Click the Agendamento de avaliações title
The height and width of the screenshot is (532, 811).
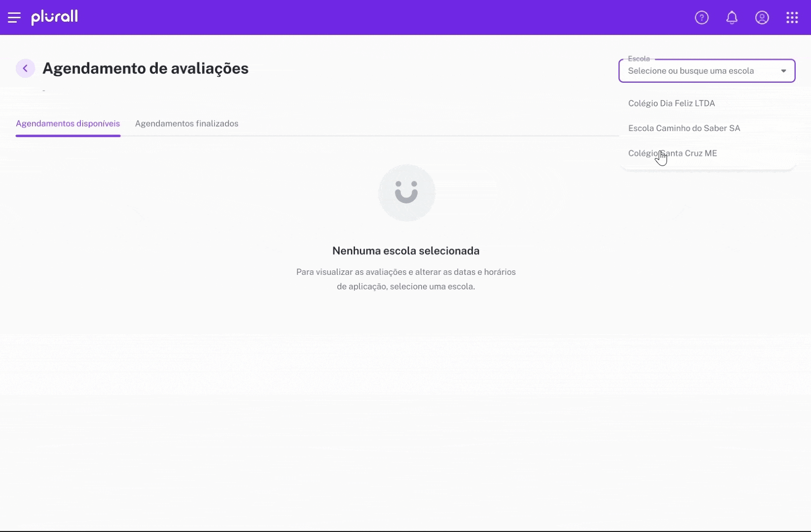[x=144, y=68]
